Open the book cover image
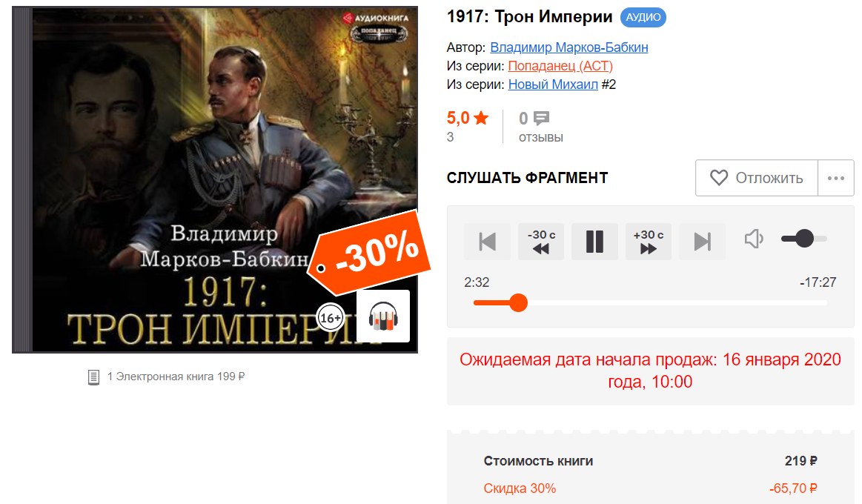 coord(215,179)
